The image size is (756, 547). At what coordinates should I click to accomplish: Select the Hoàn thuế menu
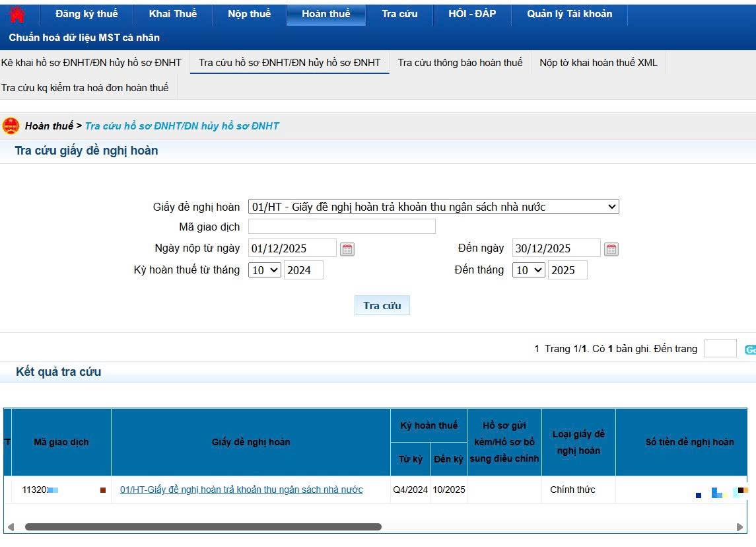326,14
